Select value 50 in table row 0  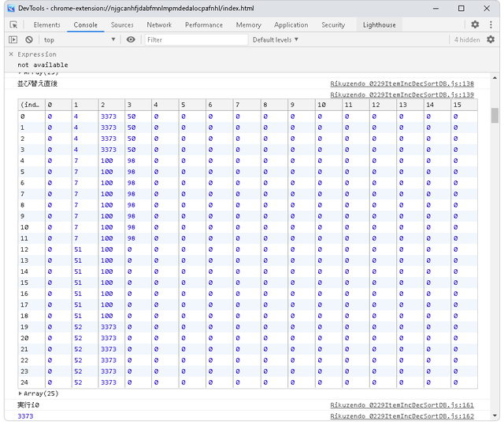tap(132, 116)
